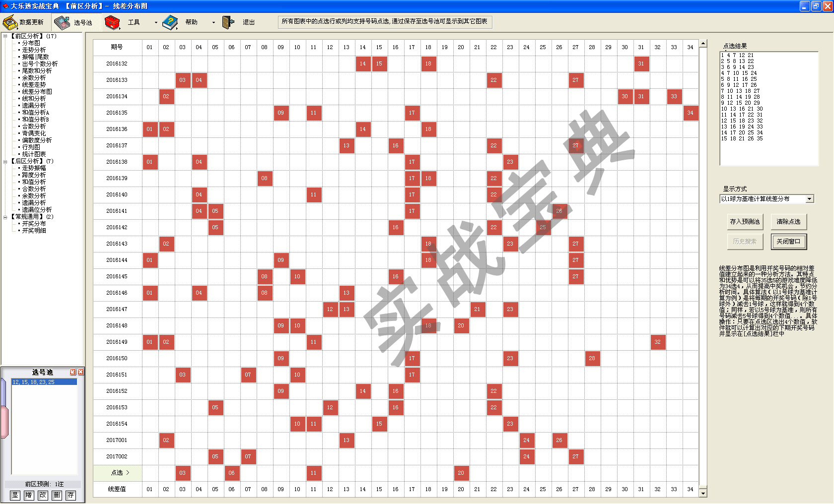This screenshot has height=504, width=834.
Task: Click the 清除点选 button
Action: pyautogui.click(x=788, y=222)
